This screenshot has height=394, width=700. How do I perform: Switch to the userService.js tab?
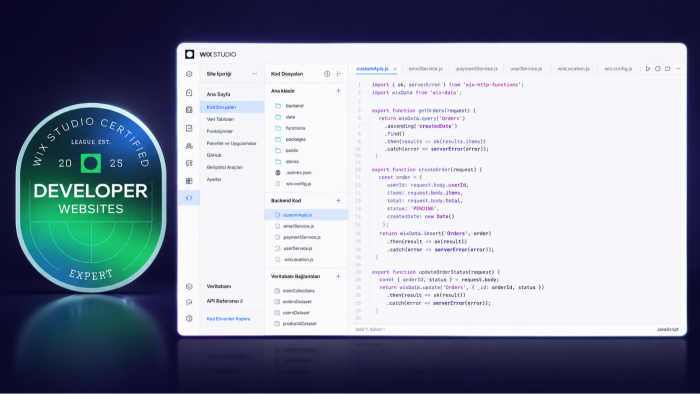526,69
